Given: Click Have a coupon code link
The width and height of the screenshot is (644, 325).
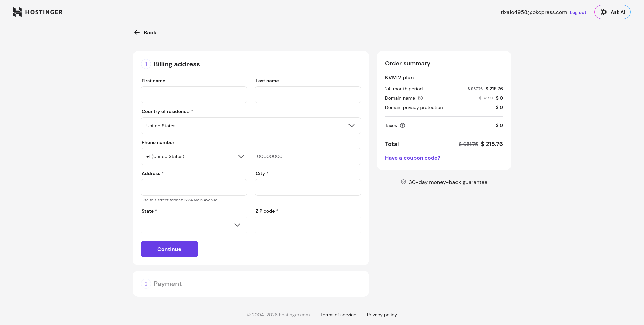Looking at the screenshot, I should [413, 158].
